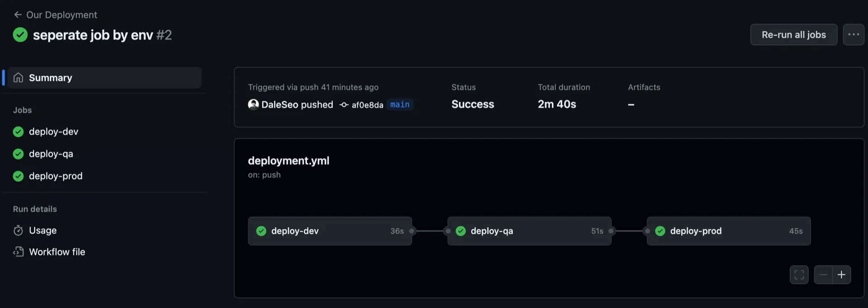Image resolution: width=868 pixels, height=308 pixels.
Task: Zoom out the workflow graph
Action: (x=823, y=275)
